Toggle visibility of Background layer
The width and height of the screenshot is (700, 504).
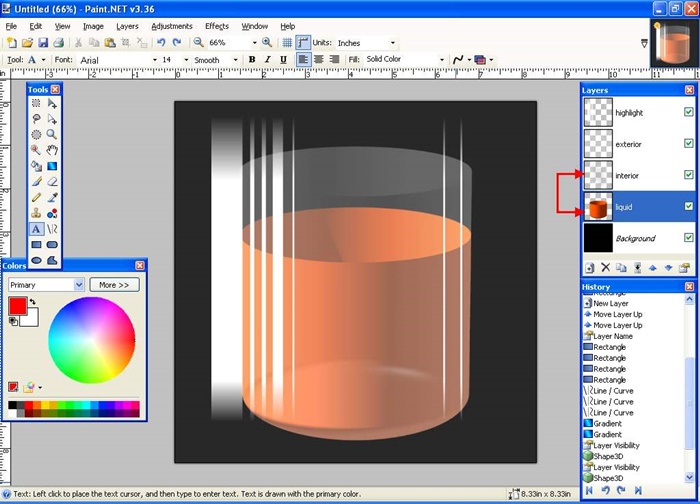point(688,237)
